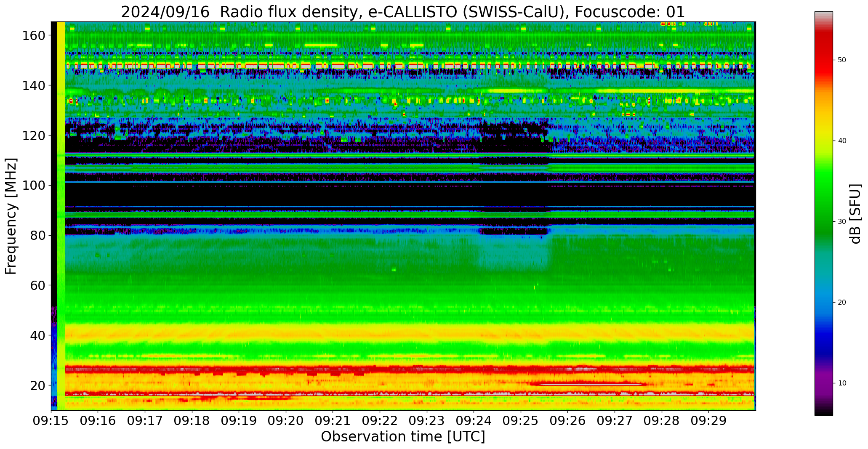Screen dimensions: 868x449
Task: Click the 09:16 time tick label
Action: pyautogui.click(x=98, y=420)
